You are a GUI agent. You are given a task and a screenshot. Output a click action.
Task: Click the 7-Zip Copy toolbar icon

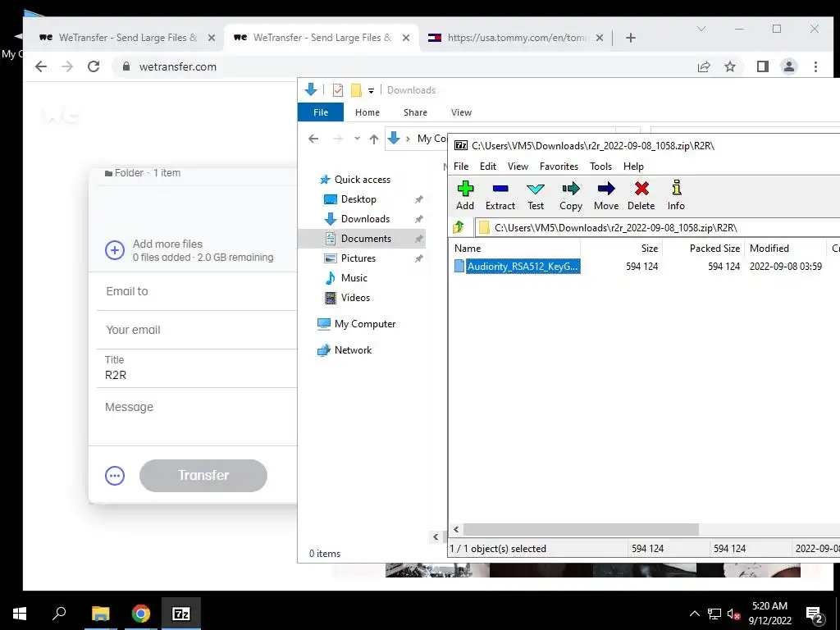(571, 195)
